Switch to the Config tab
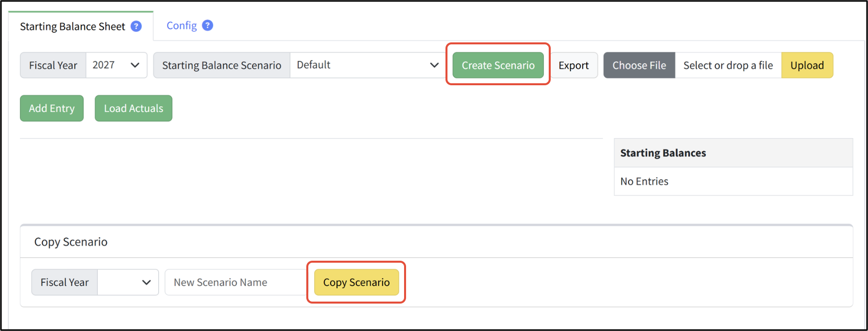Image resolution: width=868 pixels, height=331 pixels. [x=182, y=25]
